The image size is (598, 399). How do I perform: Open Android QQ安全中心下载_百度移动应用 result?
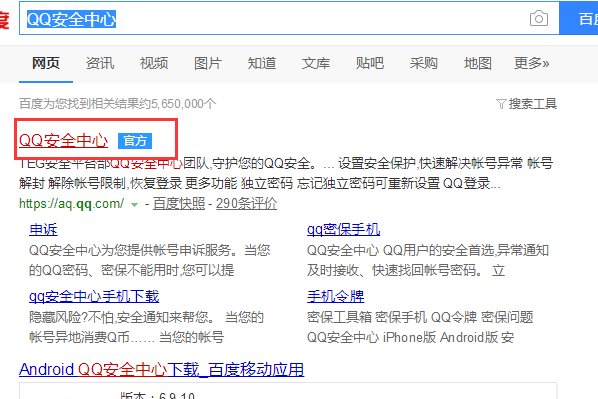(161, 369)
